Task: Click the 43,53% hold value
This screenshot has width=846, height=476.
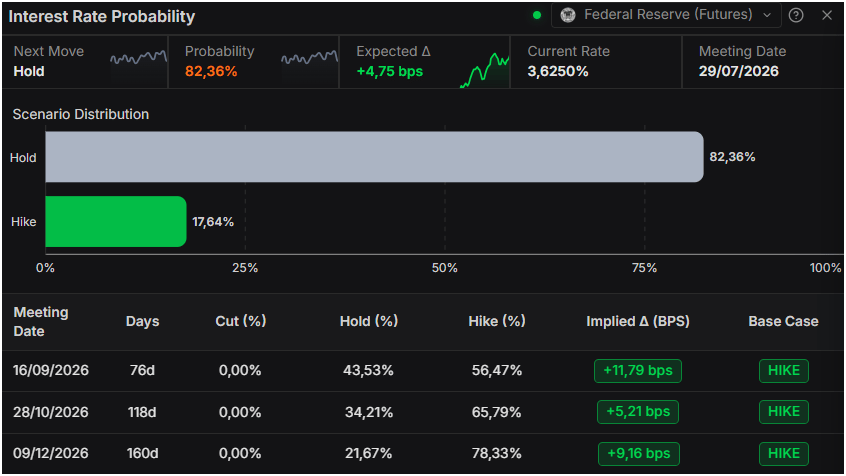Action: click(x=369, y=371)
